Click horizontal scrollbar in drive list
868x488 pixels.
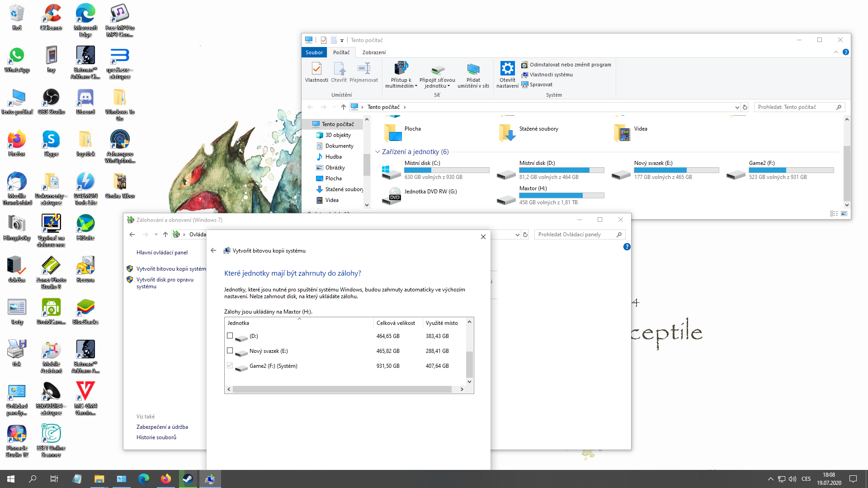[x=342, y=389]
